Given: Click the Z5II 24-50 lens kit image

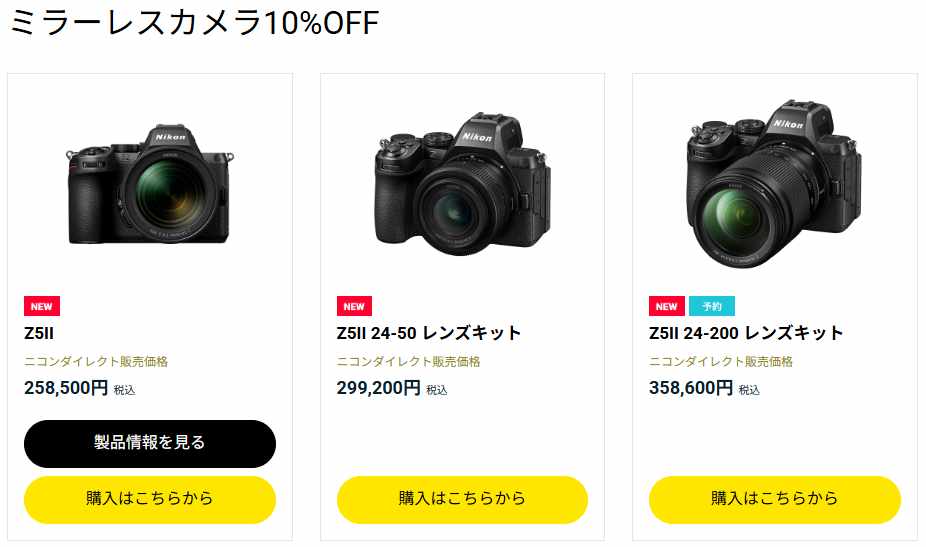Looking at the screenshot, I should coord(462,184).
